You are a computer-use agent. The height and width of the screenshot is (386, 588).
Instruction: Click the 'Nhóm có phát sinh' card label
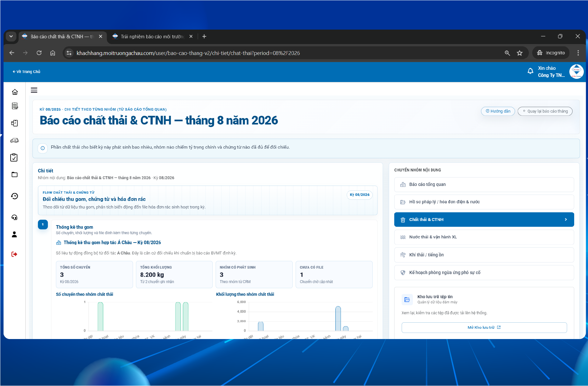(237, 267)
